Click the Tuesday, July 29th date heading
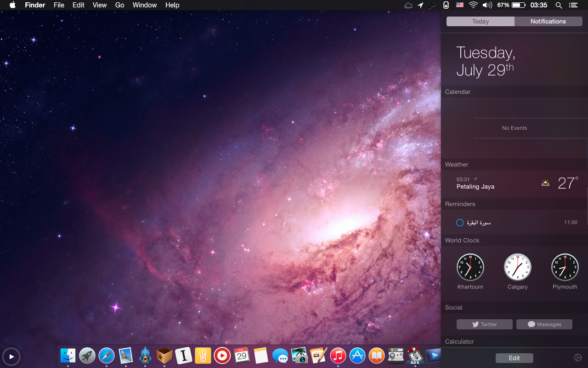This screenshot has width=588, height=368. click(x=486, y=61)
